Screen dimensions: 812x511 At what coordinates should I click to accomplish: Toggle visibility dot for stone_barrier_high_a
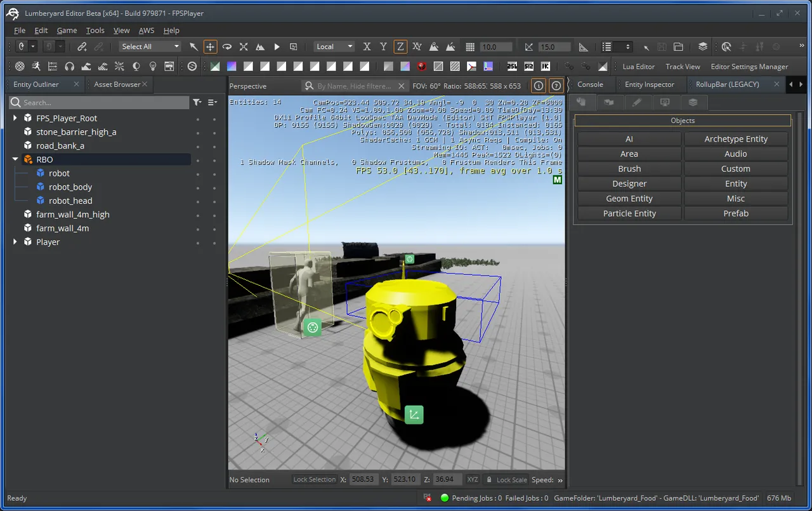point(198,132)
